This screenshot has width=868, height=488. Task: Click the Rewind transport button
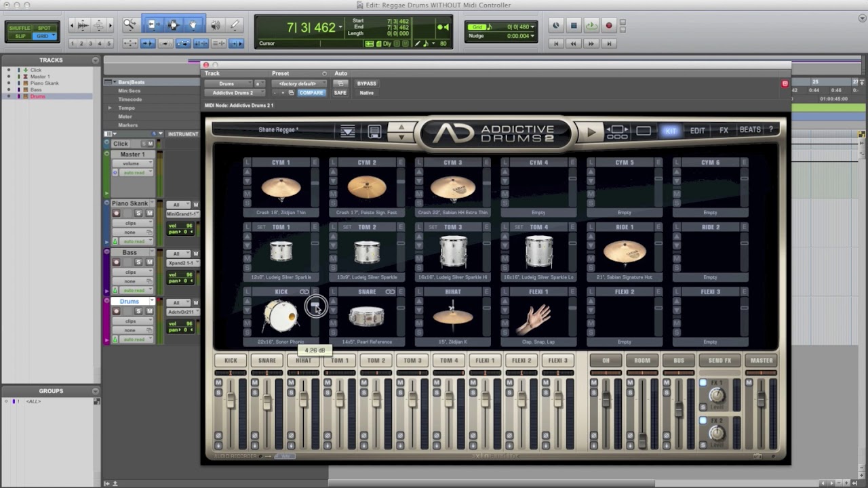tap(574, 43)
